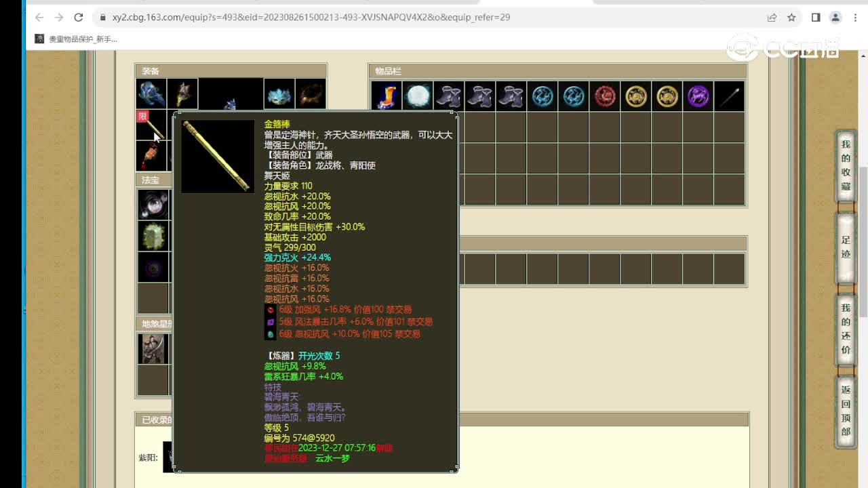Select the golden pendant equipment slot
The width and height of the screenshot is (868, 488).
tap(182, 94)
